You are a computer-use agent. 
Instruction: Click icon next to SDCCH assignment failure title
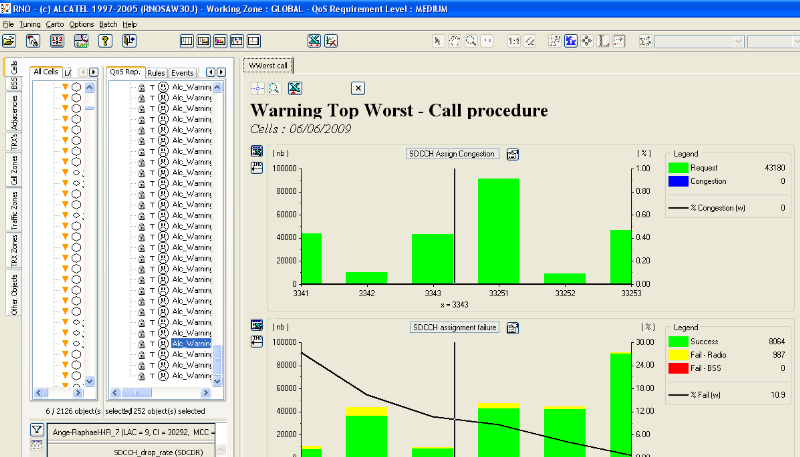point(513,327)
